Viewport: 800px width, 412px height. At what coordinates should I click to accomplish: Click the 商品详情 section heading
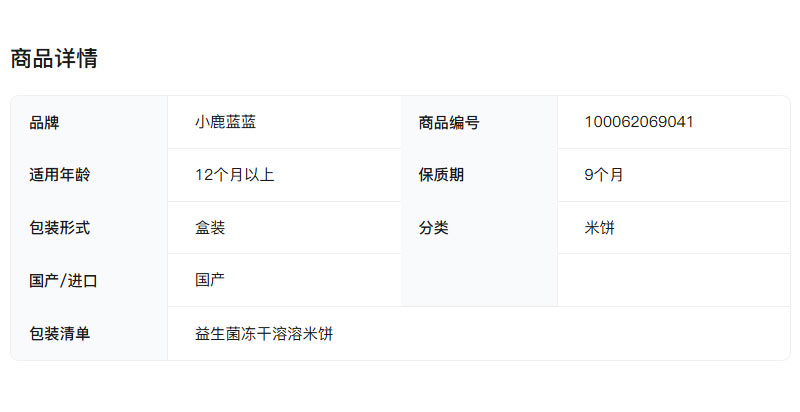click(54, 59)
